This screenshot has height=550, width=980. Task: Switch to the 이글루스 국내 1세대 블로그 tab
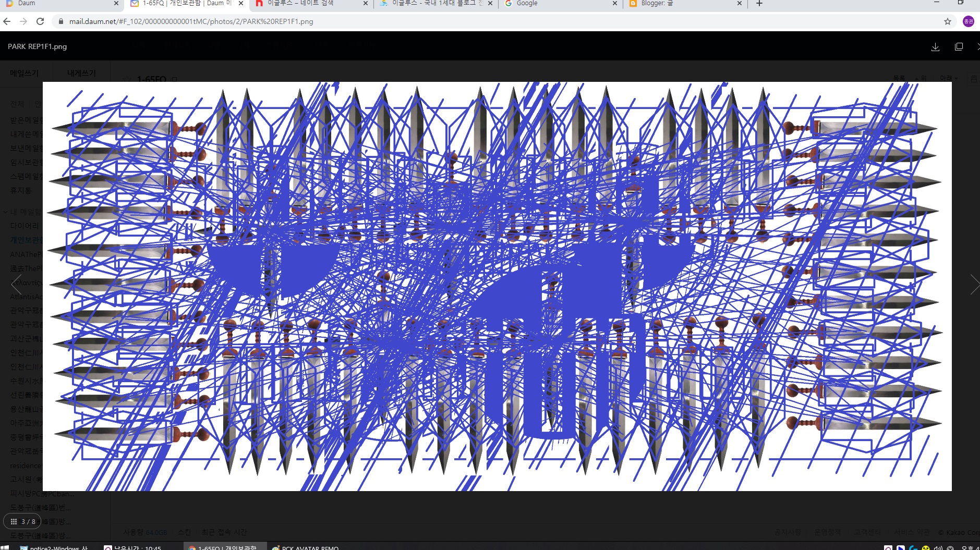click(435, 4)
